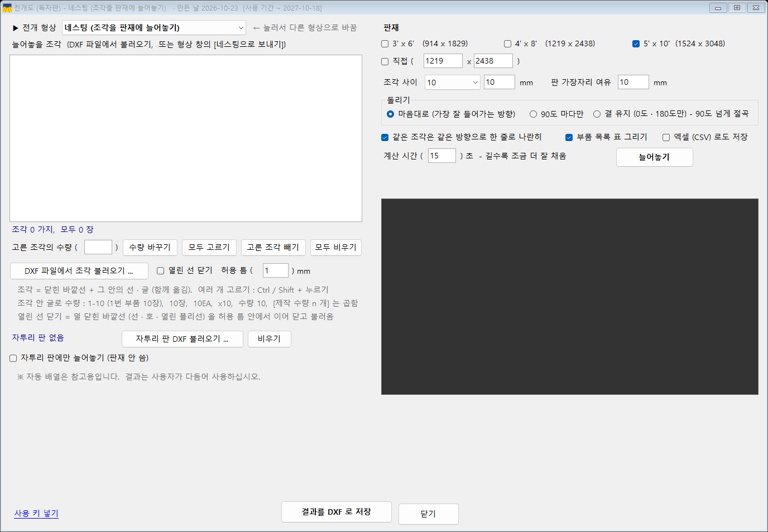The image size is (768, 532).
Task: Click the second 조각 사이 value field
Action: pyautogui.click(x=500, y=82)
